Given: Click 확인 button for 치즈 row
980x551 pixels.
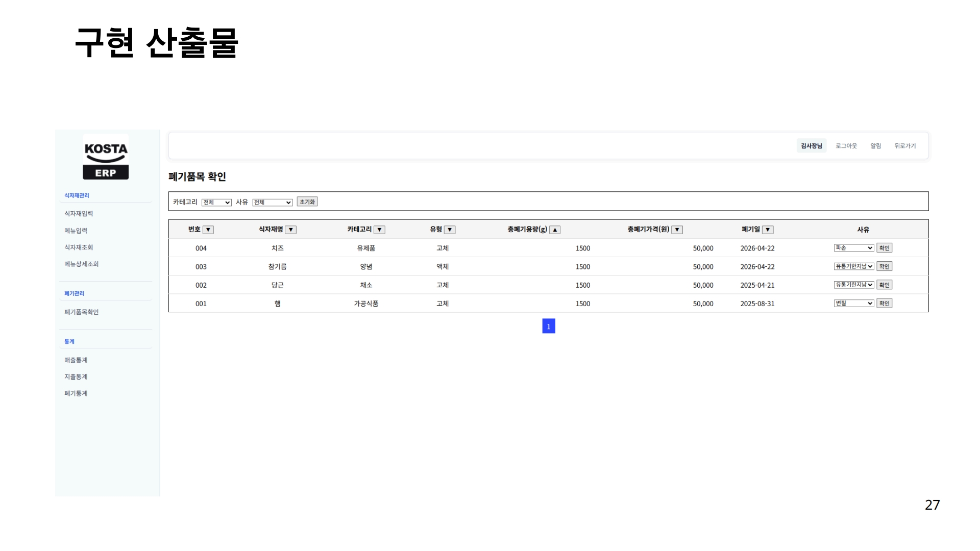Looking at the screenshot, I should 885,248.
